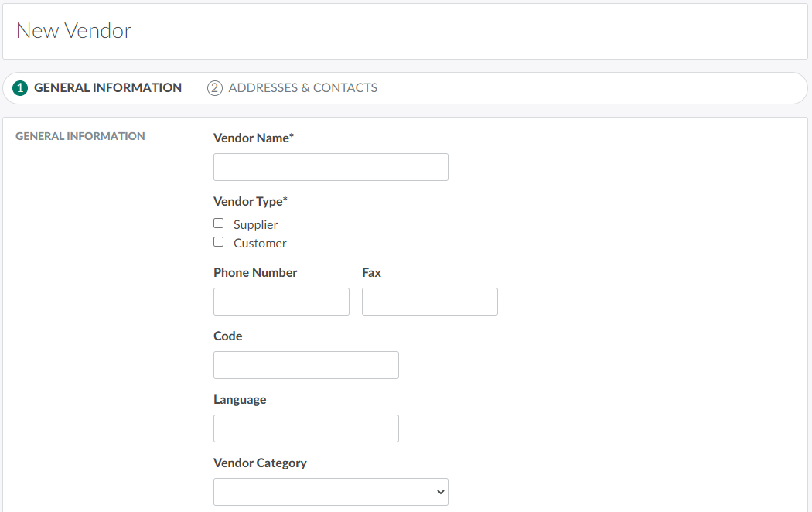Click the Customer checkbox label text
Image resolution: width=812 pixels, height=512 pixels.
[x=260, y=244]
